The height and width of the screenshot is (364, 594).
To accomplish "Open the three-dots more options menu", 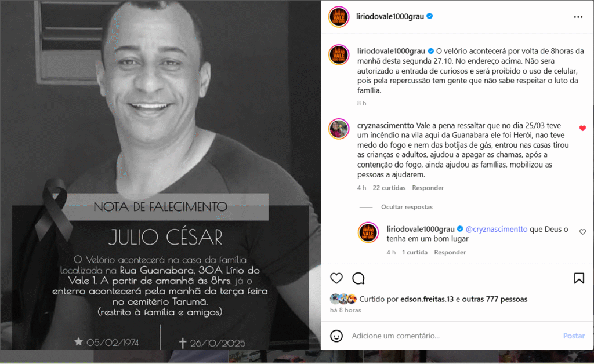I will pyautogui.click(x=578, y=17).
